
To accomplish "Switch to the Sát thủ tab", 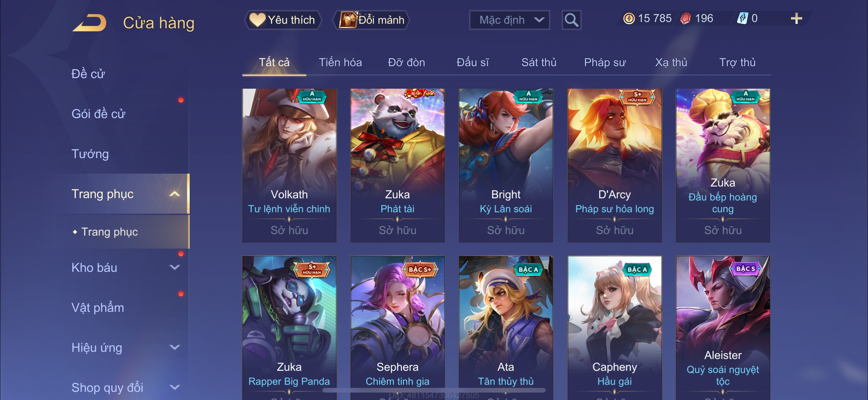I will (x=539, y=62).
